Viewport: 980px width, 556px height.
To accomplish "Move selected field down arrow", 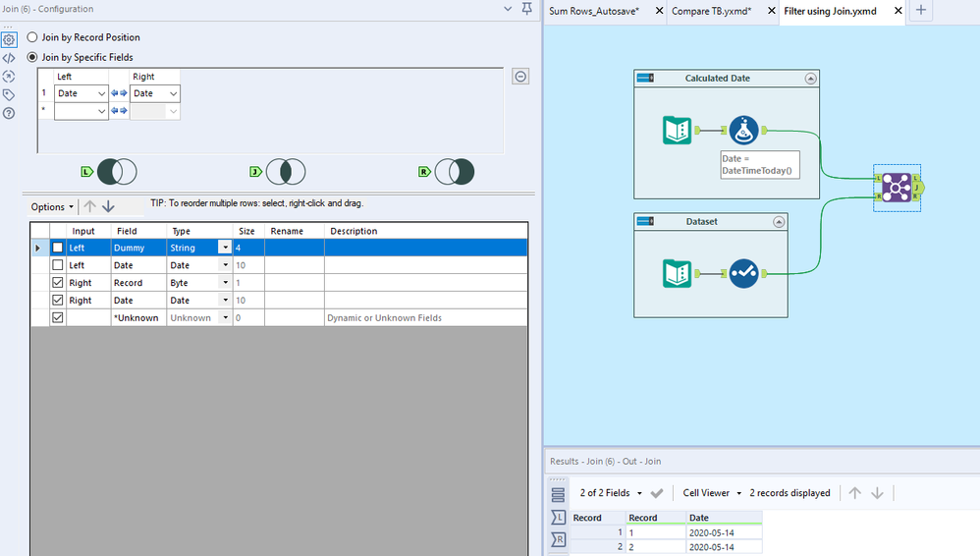I will (108, 206).
